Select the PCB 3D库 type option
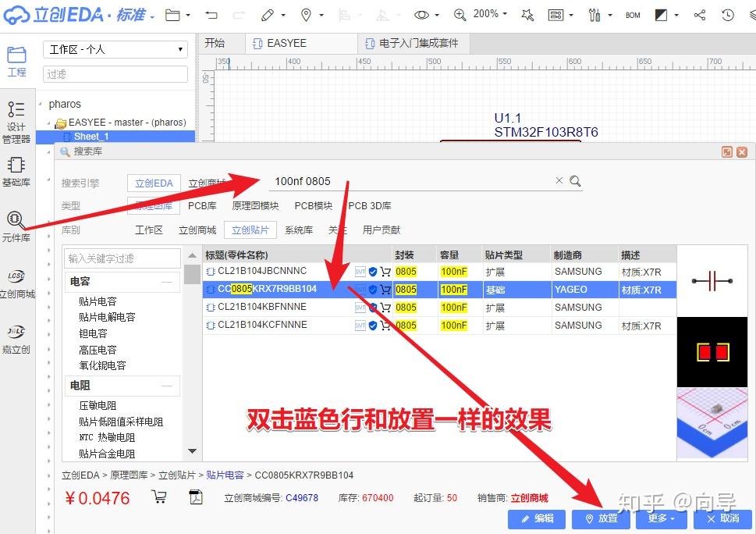This screenshot has height=534, width=756. (x=370, y=206)
